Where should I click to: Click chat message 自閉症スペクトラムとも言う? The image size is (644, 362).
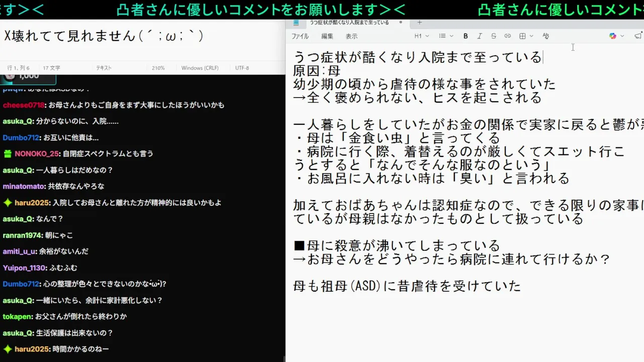pos(108,154)
